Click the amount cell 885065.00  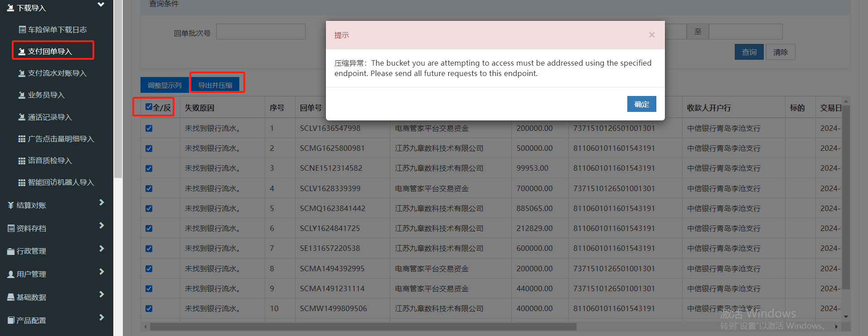[x=534, y=209]
